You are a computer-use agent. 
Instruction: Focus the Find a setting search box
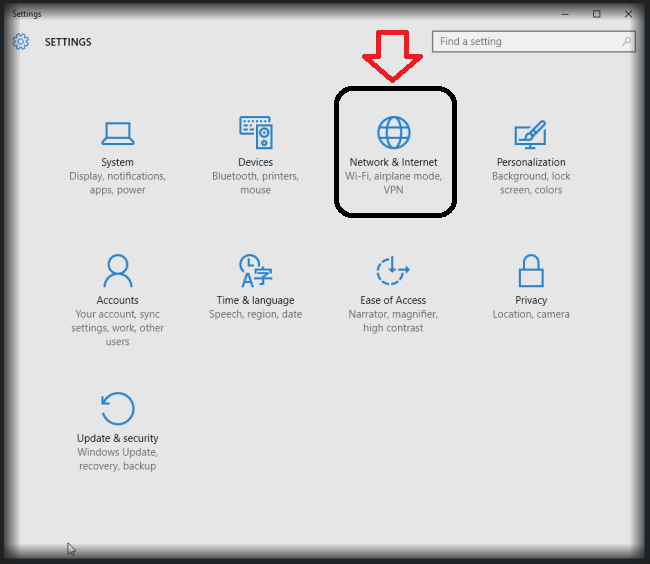point(534,41)
